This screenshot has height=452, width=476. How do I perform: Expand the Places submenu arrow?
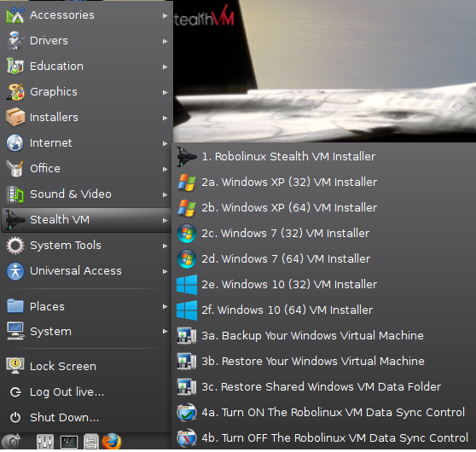coord(165,307)
